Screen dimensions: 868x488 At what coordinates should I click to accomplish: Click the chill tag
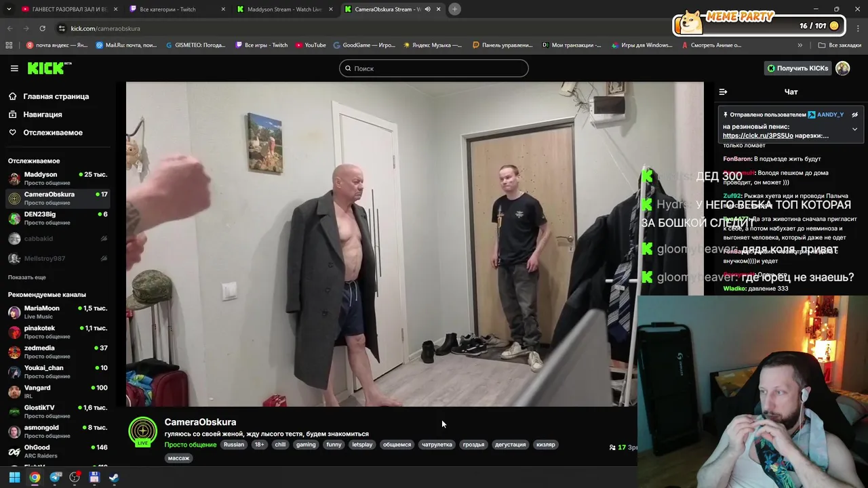point(280,445)
